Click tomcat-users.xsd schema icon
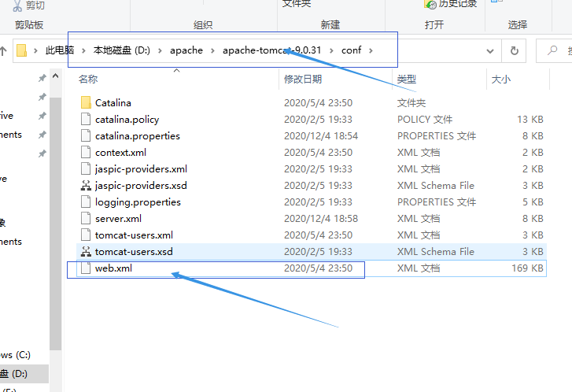572x392 pixels. coord(86,251)
